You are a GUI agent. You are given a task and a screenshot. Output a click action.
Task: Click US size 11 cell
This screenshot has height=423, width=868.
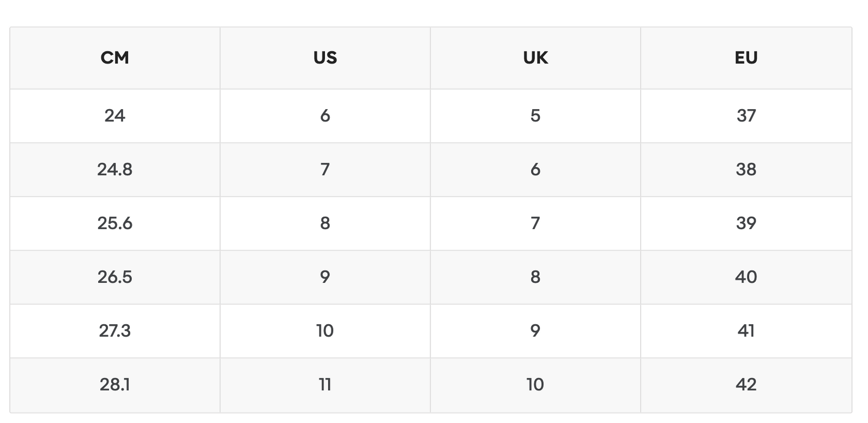click(x=325, y=385)
